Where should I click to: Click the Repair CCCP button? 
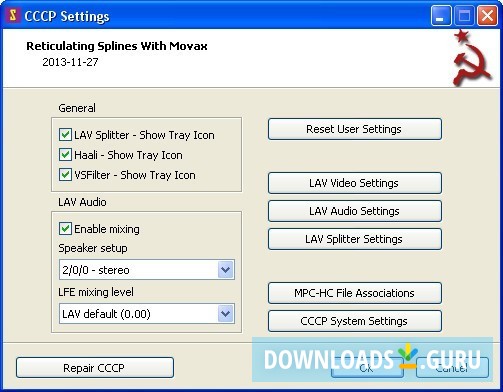(x=95, y=368)
